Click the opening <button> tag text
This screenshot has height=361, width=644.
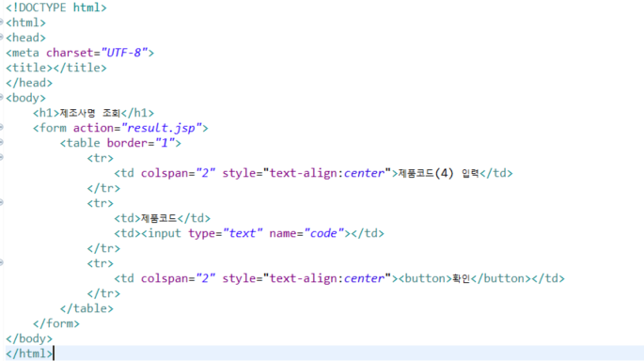[x=425, y=278]
